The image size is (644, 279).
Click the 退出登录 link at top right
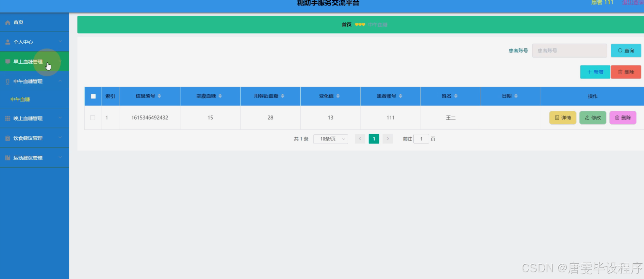(x=633, y=3)
